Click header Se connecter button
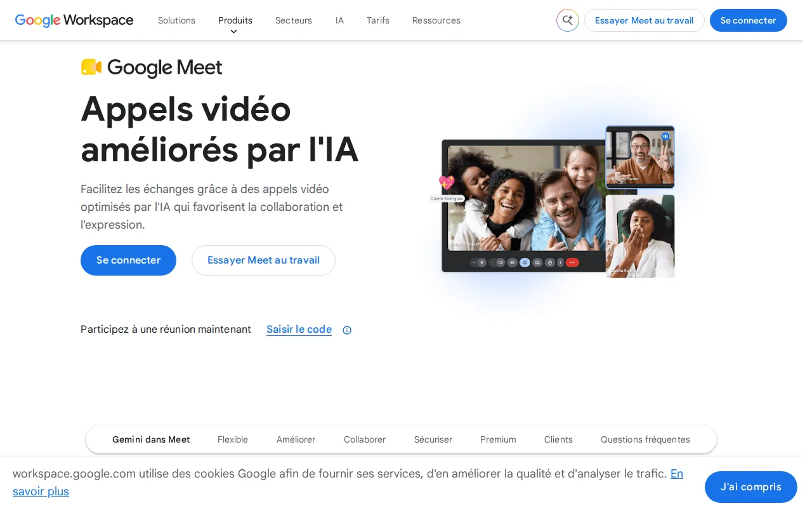 coord(748,20)
